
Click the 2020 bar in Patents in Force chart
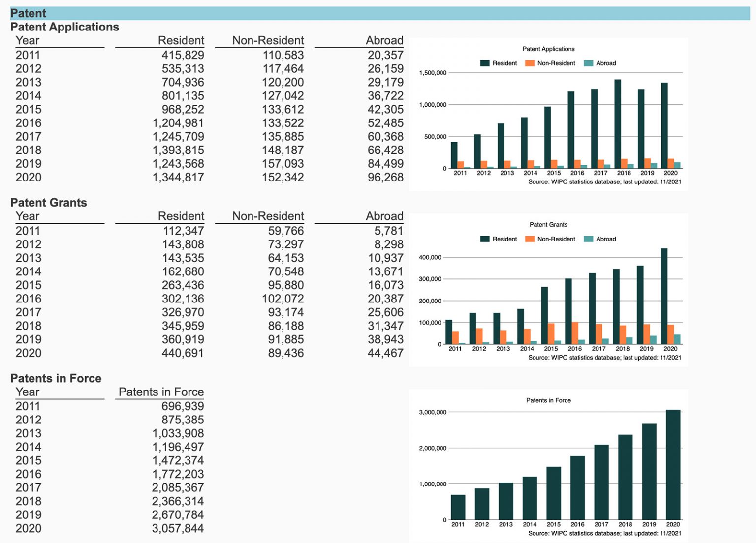pyautogui.click(x=673, y=465)
